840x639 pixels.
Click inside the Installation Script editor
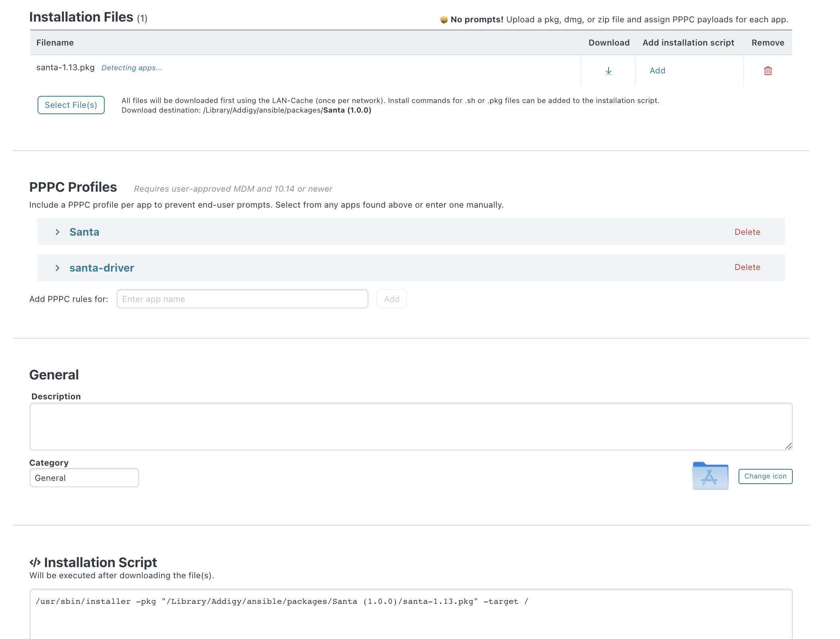click(411, 614)
